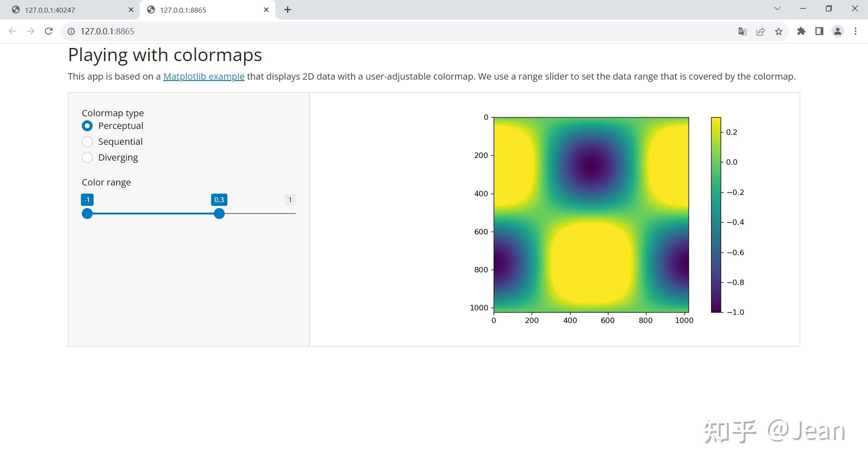This screenshot has width=868, height=466.
Task: Click the forward navigation arrow
Action: click(30, 31)
